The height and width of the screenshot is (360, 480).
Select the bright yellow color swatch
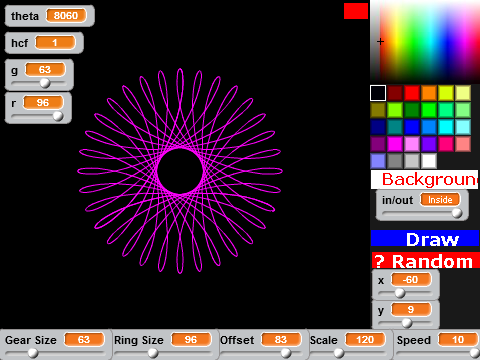[446, 93]
